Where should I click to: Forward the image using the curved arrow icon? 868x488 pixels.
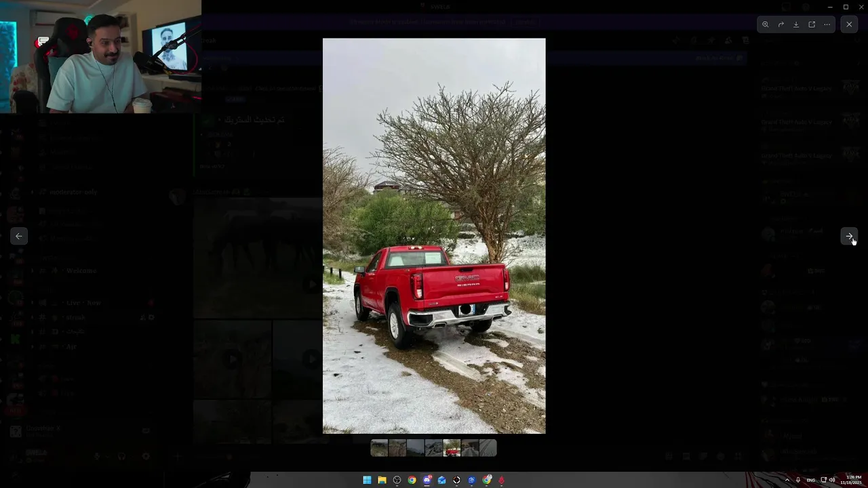point(781,24)
